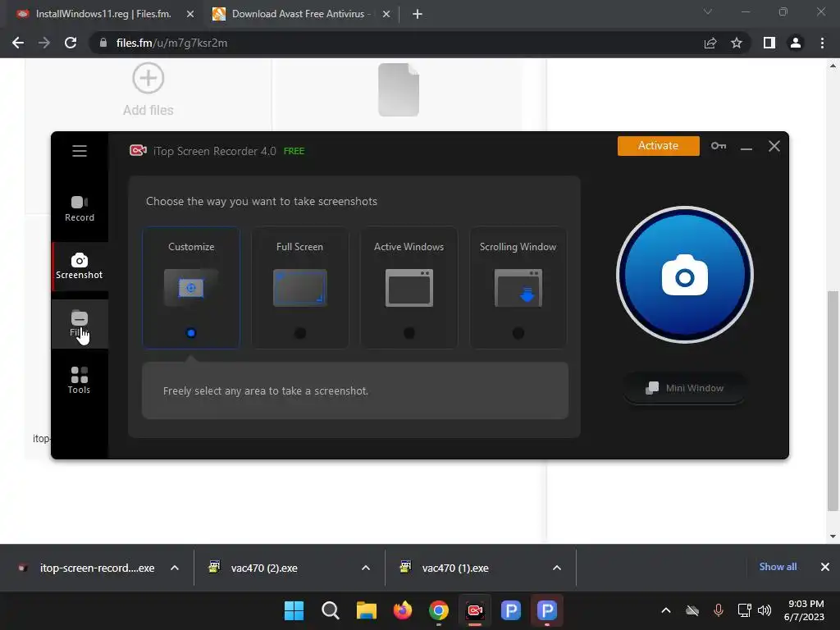This screenshot has height=630, width=840.
Task: Click the Active Windows mode icon
Action: pyautogui.click(x=409, y=288)
